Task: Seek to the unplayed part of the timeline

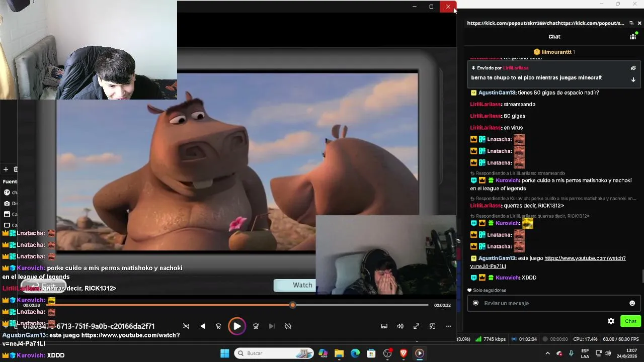Action: pyautogui.click(x=362, y=305)
